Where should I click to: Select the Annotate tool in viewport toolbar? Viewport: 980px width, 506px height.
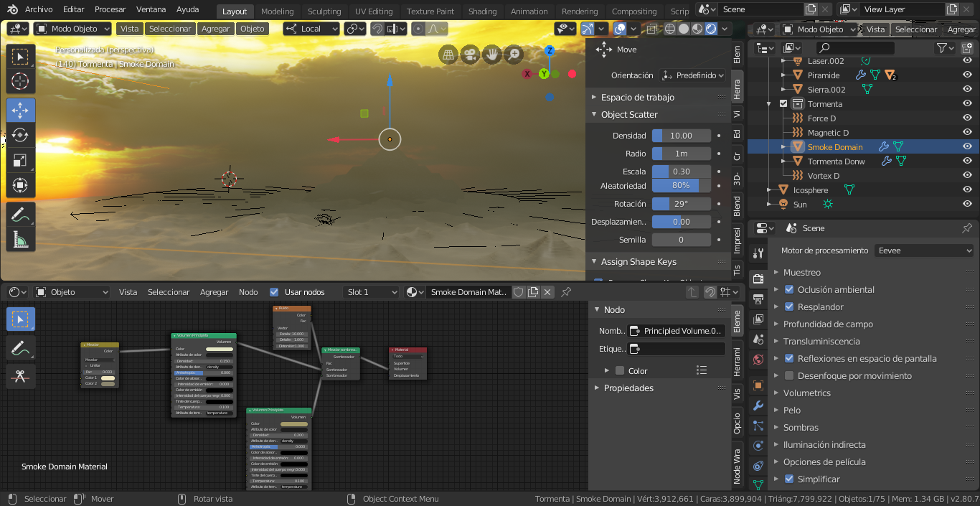21,214
